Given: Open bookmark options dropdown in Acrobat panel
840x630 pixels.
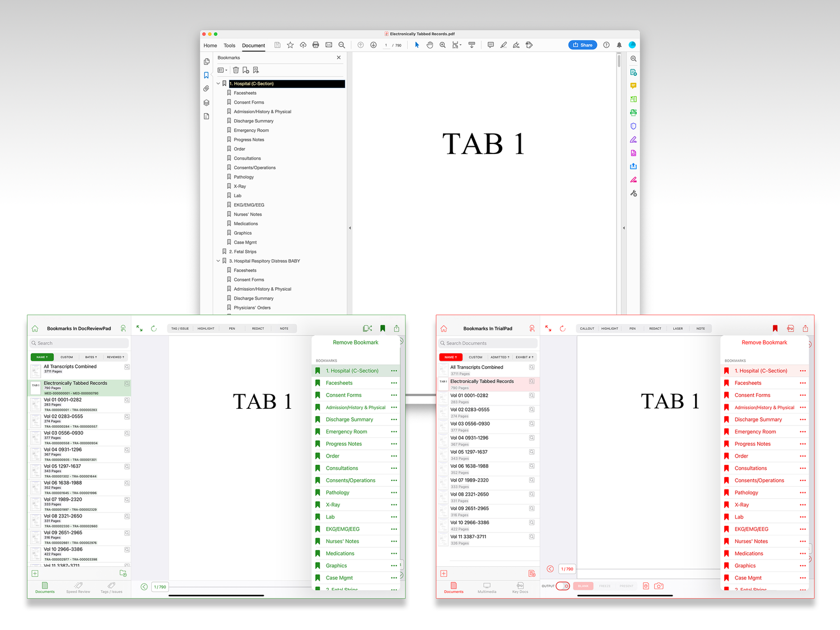Looking at the screenshot, I should pyautogui.click(x=222, y=70).
